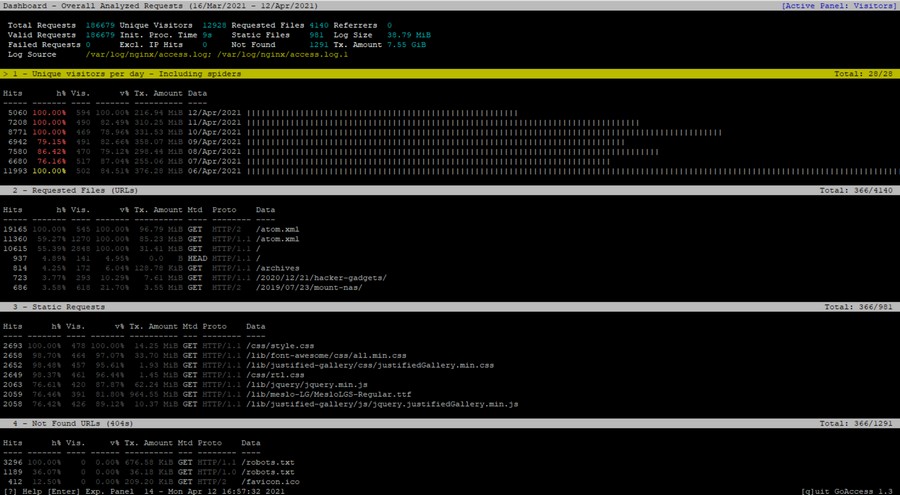Click the '[Active Panel: Visitors]' indicator
900x495 pixels.
839,6
